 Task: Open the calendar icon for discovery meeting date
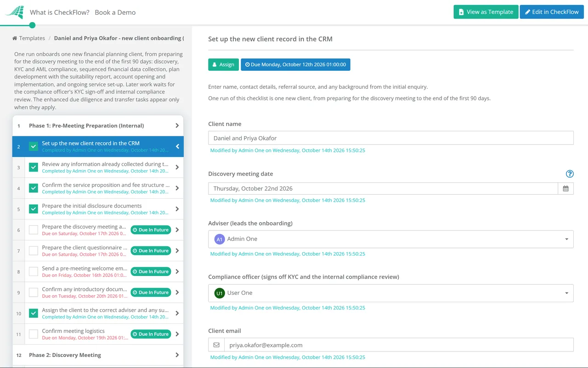tap(565, 189)
